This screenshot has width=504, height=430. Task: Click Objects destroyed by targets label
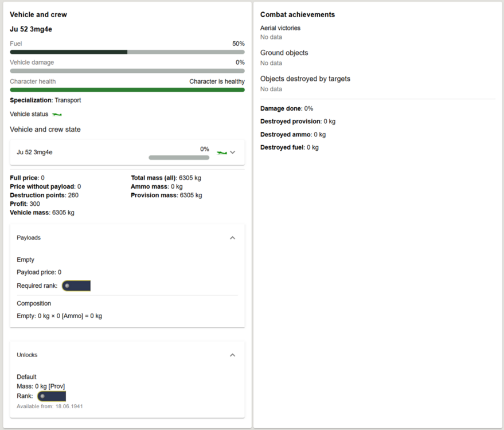click(305, 79)
